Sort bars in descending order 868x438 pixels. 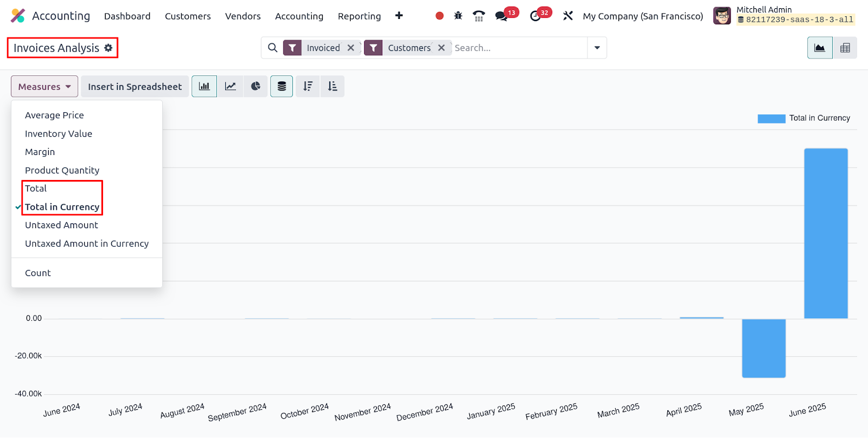tap(308, 86)
